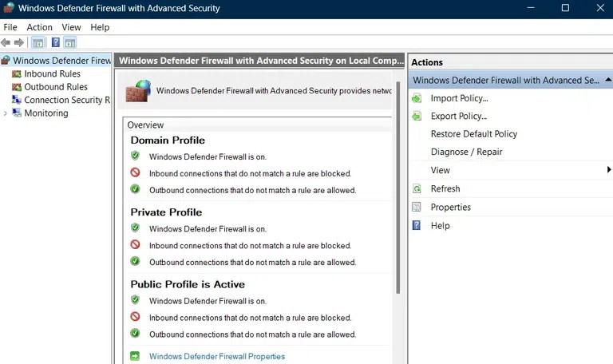
Task: Click View in Actions pane
Action: tap(441, 170)
